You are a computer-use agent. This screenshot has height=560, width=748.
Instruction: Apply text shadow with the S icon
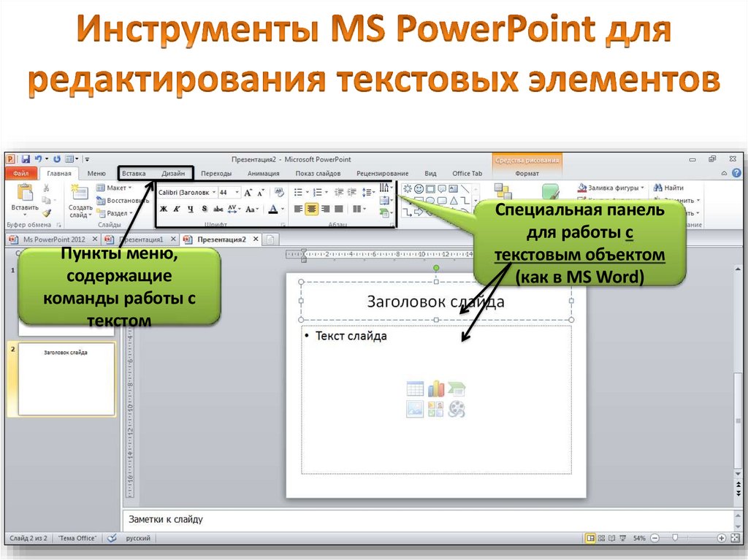pos(205,209)
